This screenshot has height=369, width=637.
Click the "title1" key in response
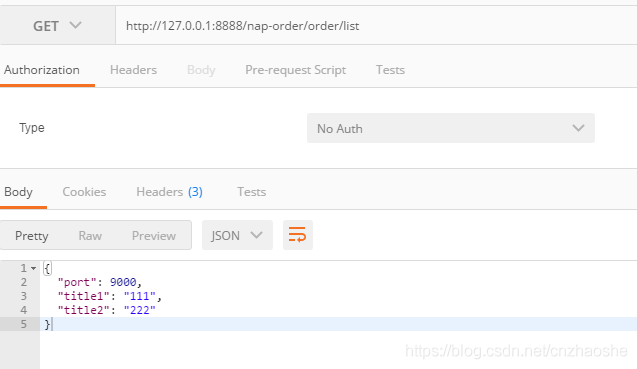click(x=83, y=296)
